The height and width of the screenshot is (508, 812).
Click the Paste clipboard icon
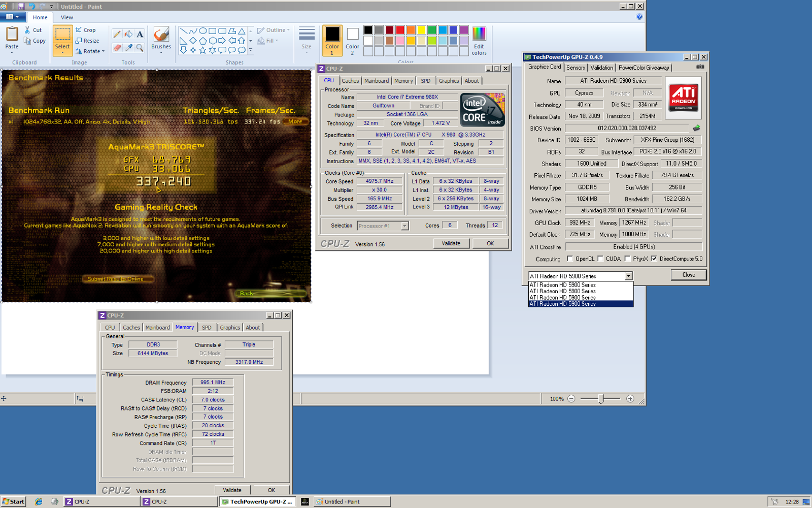pyautogui.click(x=12, y=34)
